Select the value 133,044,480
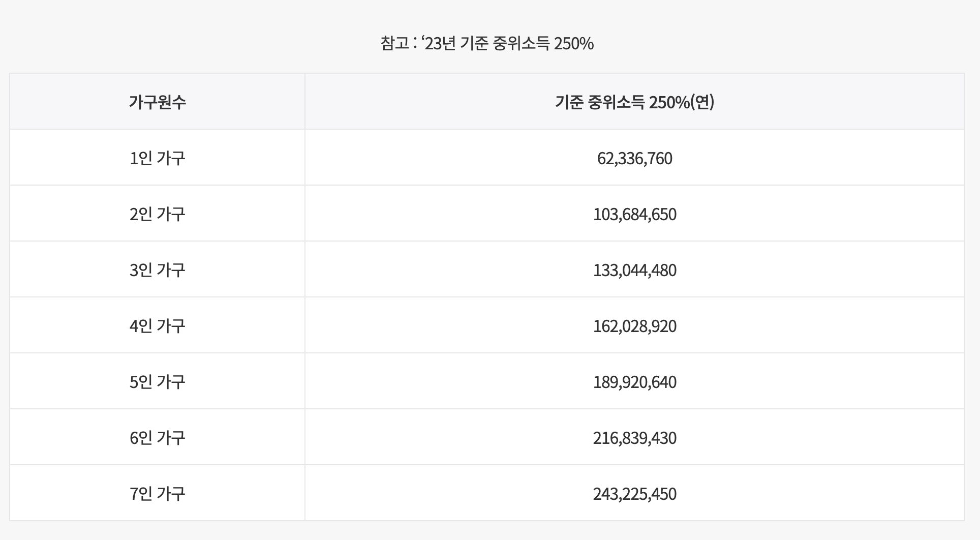980x540 pixels. [x=634, y=271]
